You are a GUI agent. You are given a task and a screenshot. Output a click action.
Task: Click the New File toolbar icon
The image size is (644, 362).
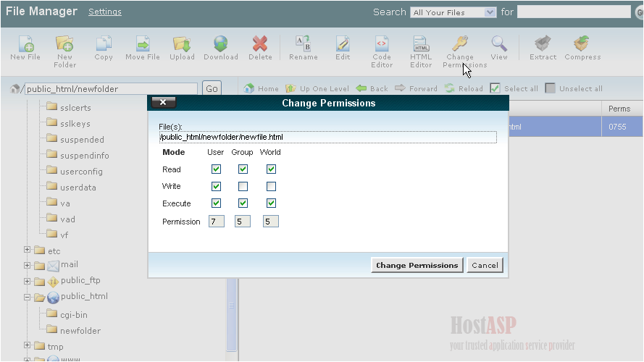(x=25, y=45)
